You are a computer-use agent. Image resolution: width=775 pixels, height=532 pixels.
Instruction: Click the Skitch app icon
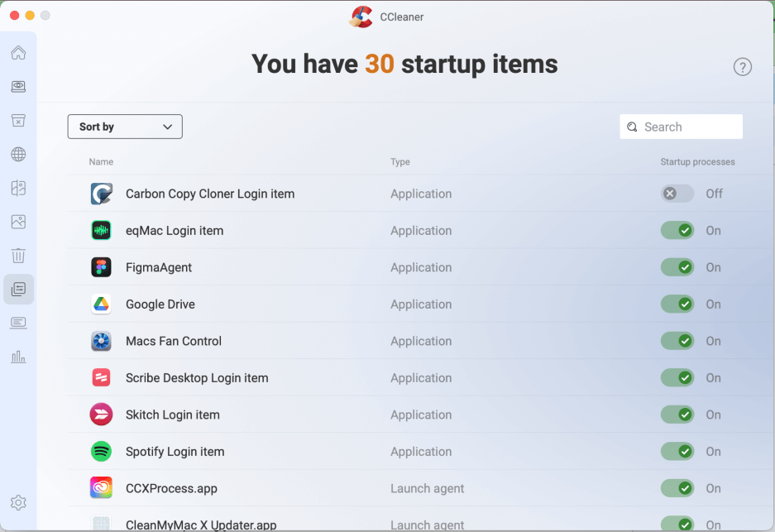coord(102,415)
